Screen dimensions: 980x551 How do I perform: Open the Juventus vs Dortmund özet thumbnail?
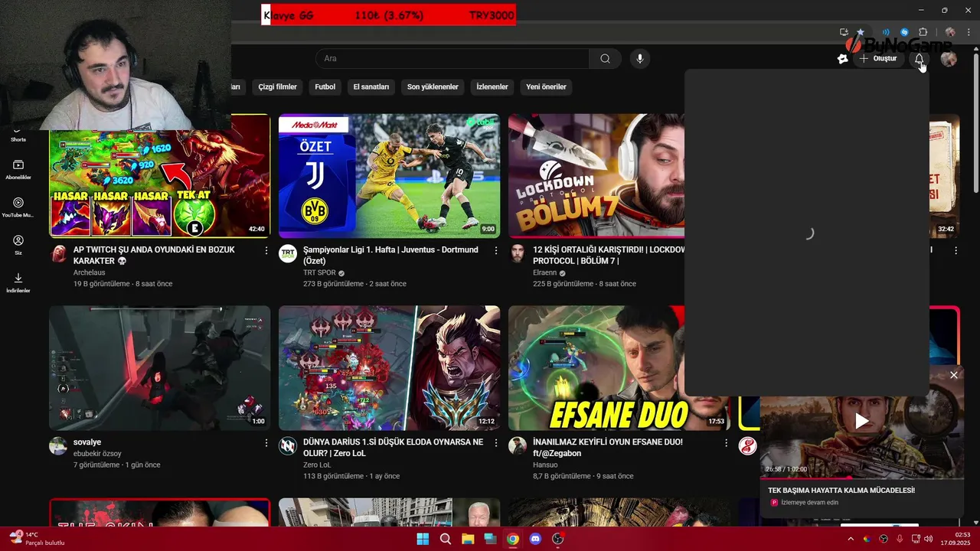(x=389, y=176)
